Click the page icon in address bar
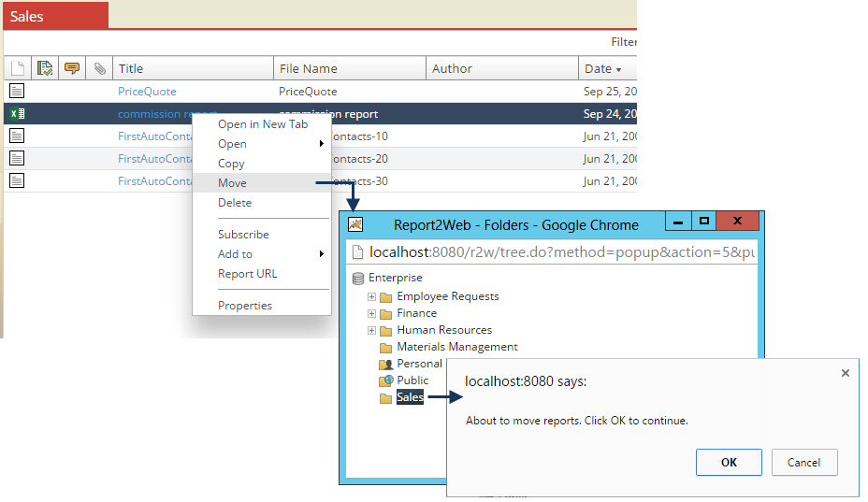Viewport: 868px width, 502px height. click(x=357, y=252)
